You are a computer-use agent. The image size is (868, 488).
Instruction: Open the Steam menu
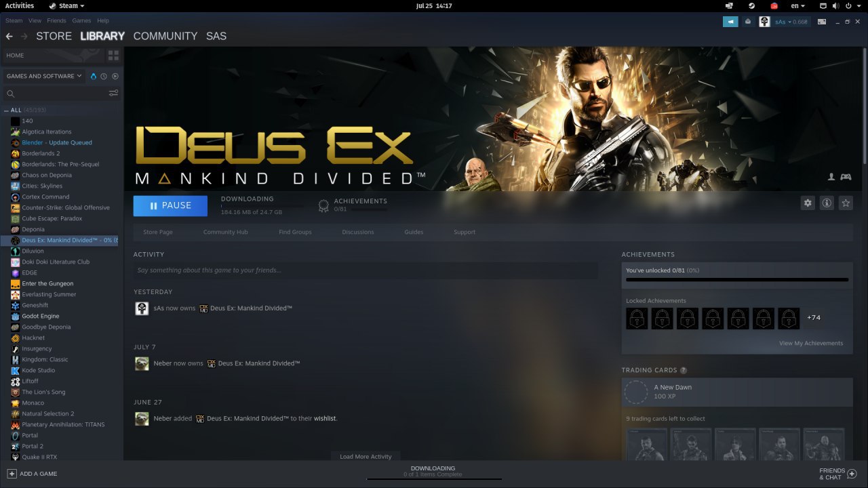tap(14, 21)
